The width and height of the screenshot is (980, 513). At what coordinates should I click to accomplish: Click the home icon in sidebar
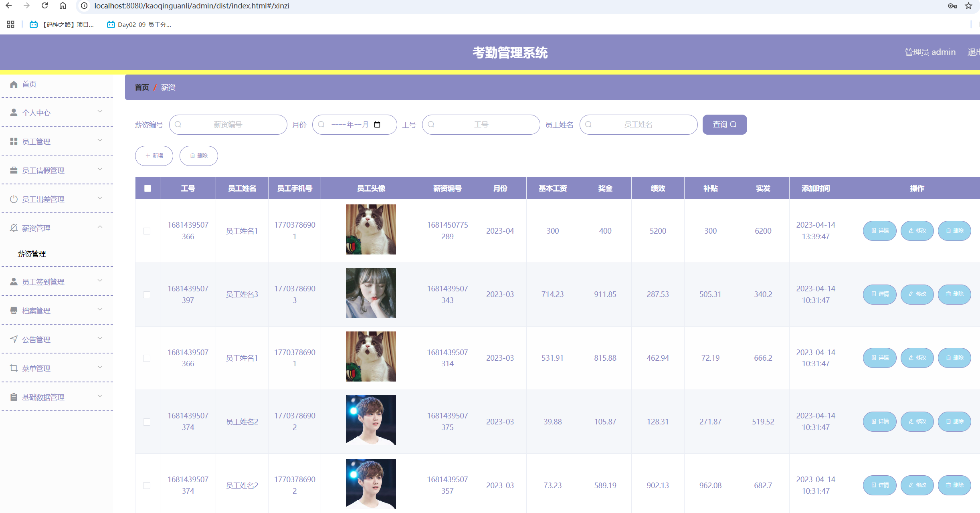tap(14, 84)
